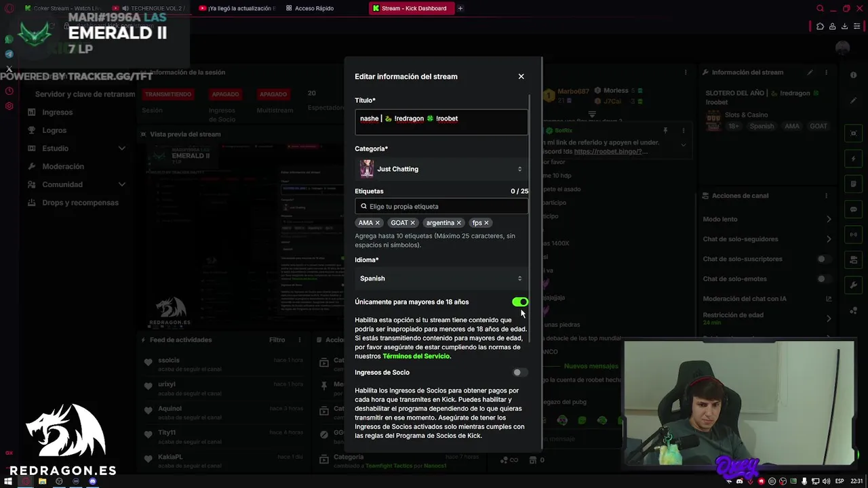Click the info icon in right rail
The image size is (868, 488).
point(854,75)
